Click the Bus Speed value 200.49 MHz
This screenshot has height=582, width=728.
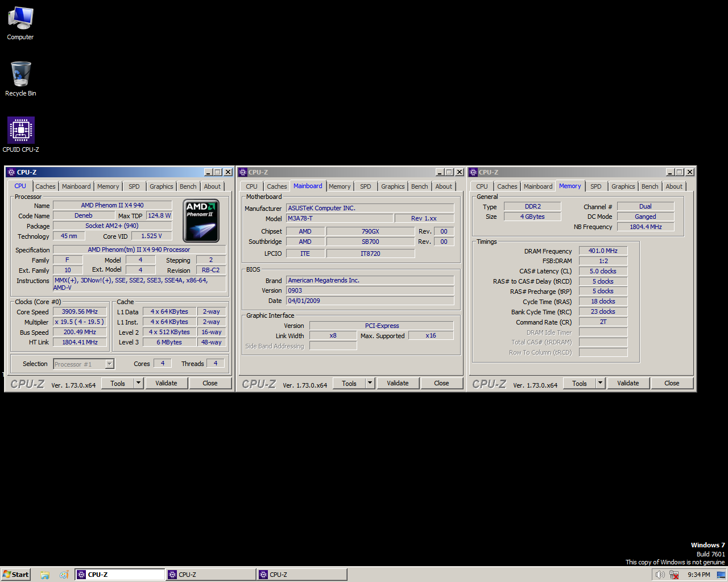click(80, 332)
